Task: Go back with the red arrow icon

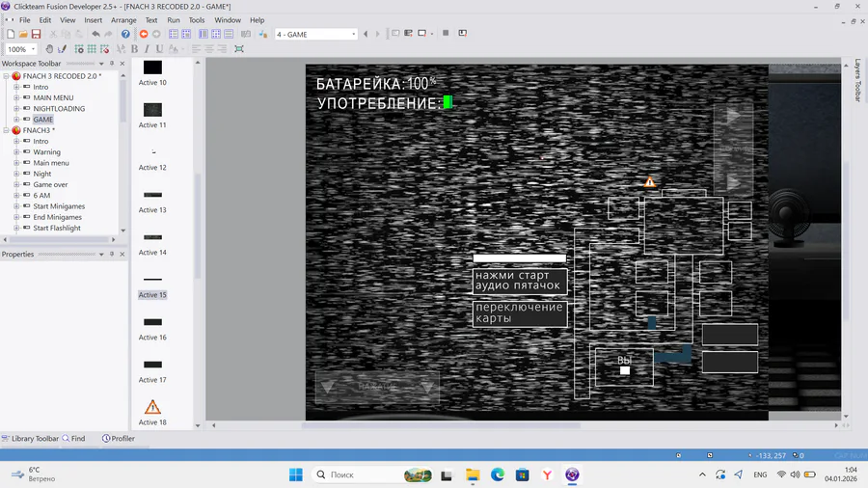Action: coord(144,35)
